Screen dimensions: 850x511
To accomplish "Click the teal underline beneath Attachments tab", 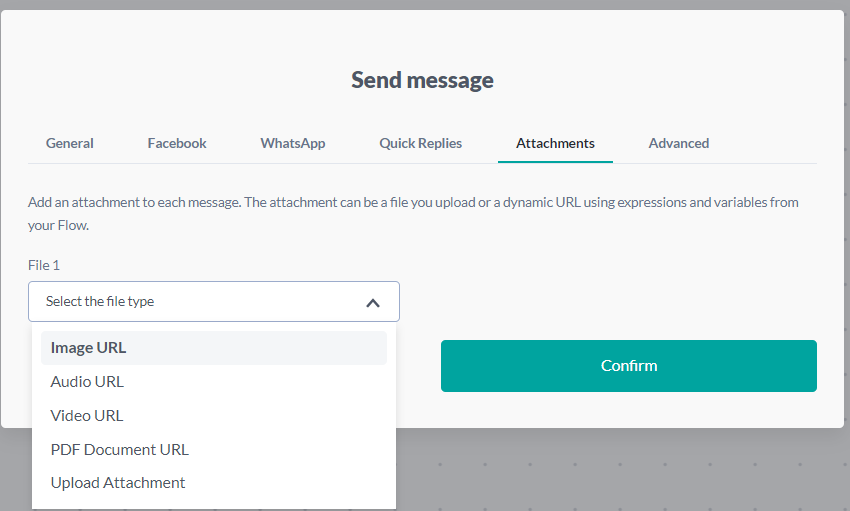I will tap(555, 161).
